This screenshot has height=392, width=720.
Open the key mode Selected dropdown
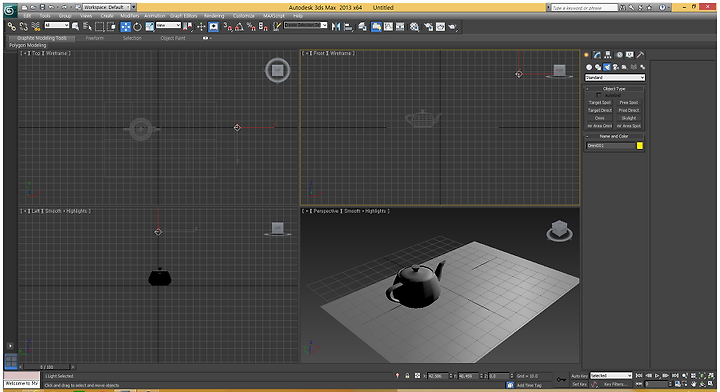click(611, 375)
